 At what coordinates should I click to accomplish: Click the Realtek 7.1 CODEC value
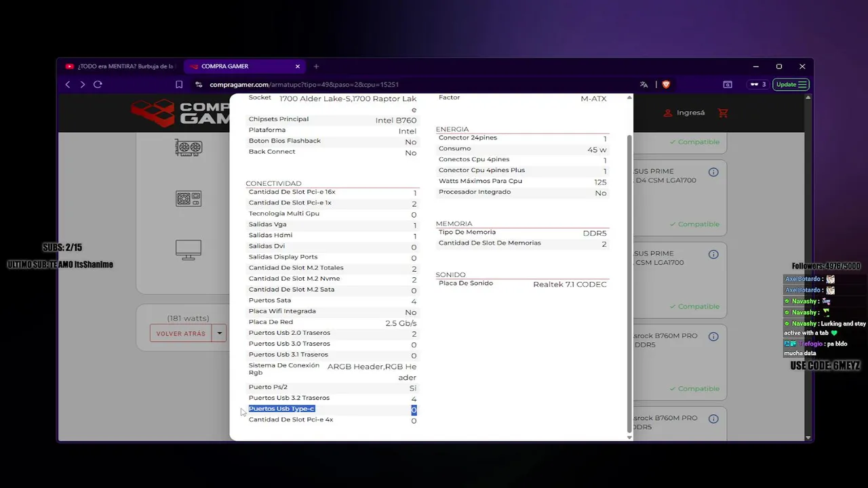pos(570,285)
